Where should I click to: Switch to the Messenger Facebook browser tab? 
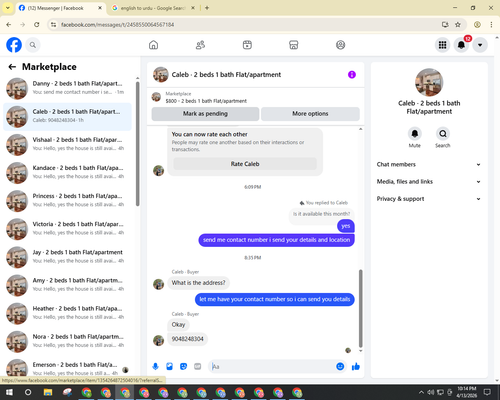60,8
